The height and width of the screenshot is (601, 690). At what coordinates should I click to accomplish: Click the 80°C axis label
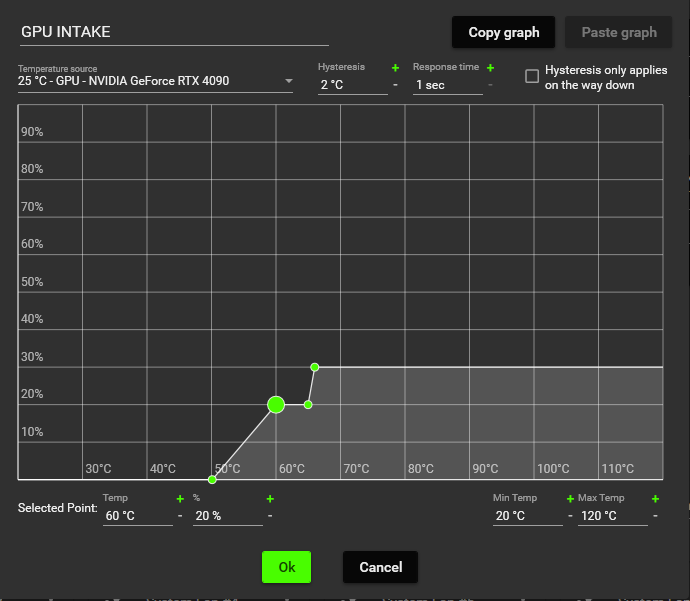[x=421, y=469]
